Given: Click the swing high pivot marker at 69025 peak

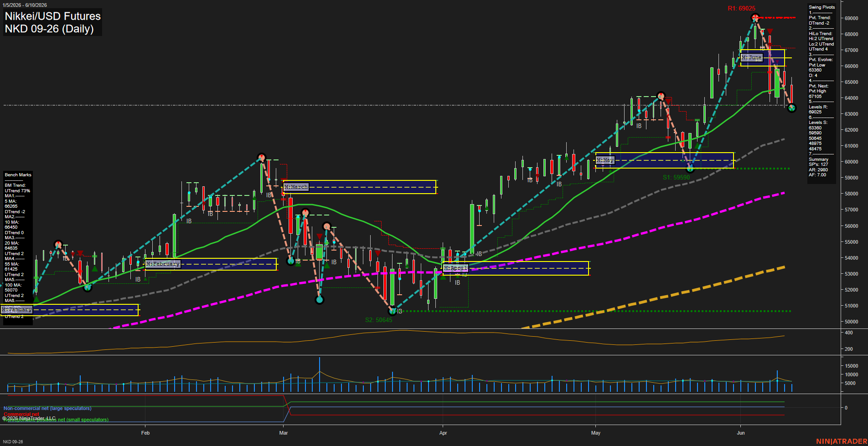Looking at the screenshot, I should click(755, 18).
